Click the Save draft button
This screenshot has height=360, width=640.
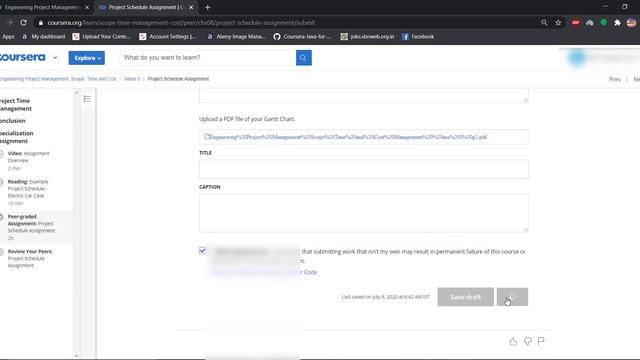465,297
